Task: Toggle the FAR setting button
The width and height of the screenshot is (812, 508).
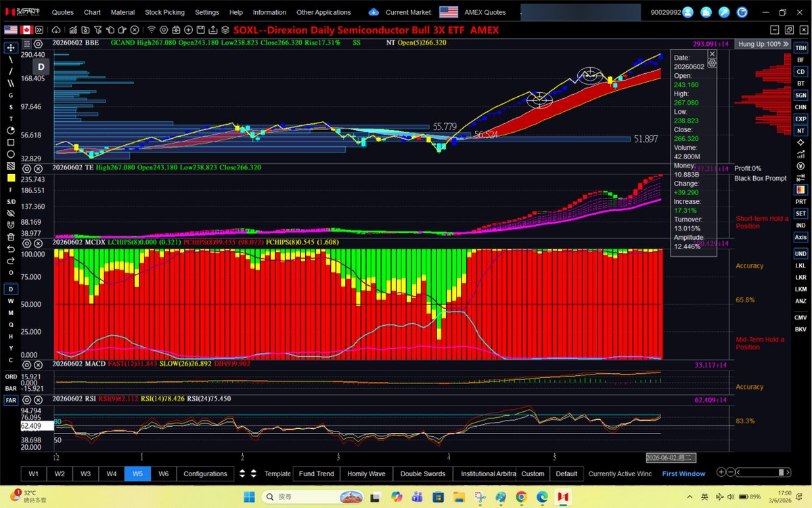Action: point(11,400)
